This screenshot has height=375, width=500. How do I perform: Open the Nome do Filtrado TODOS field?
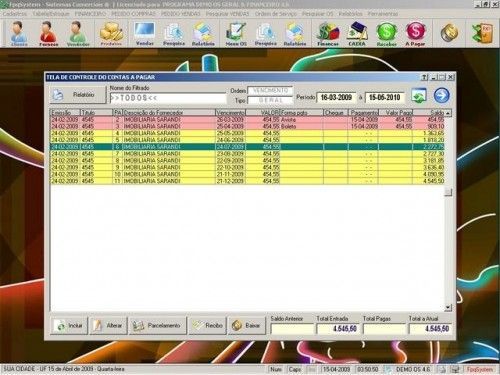tap(168, 98)
